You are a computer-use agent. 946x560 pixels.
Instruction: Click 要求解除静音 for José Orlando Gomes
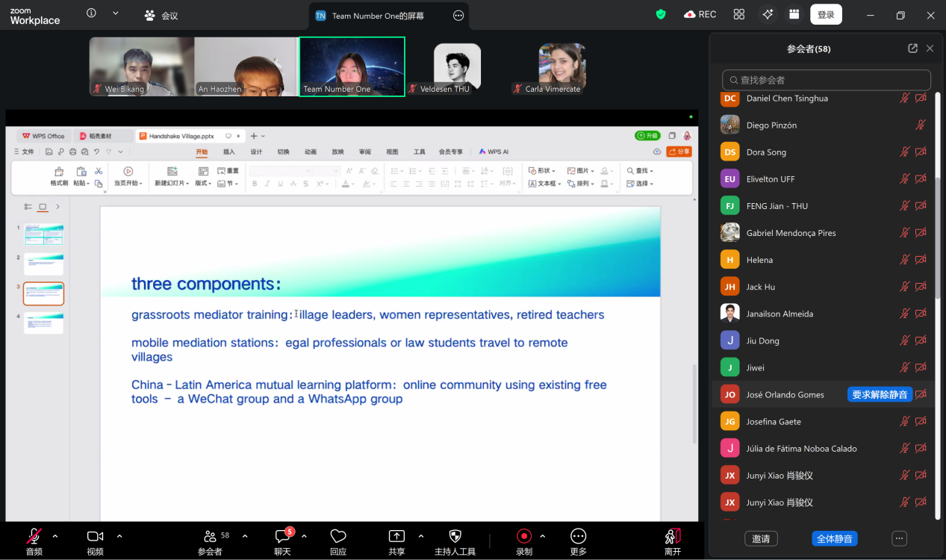(880, 395)
